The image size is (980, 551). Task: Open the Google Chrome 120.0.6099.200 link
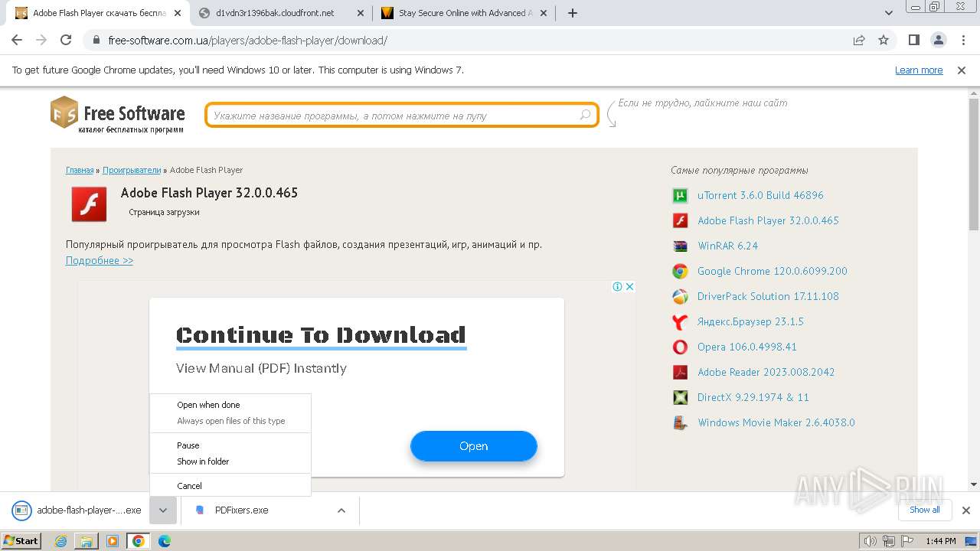pos(773,271)
